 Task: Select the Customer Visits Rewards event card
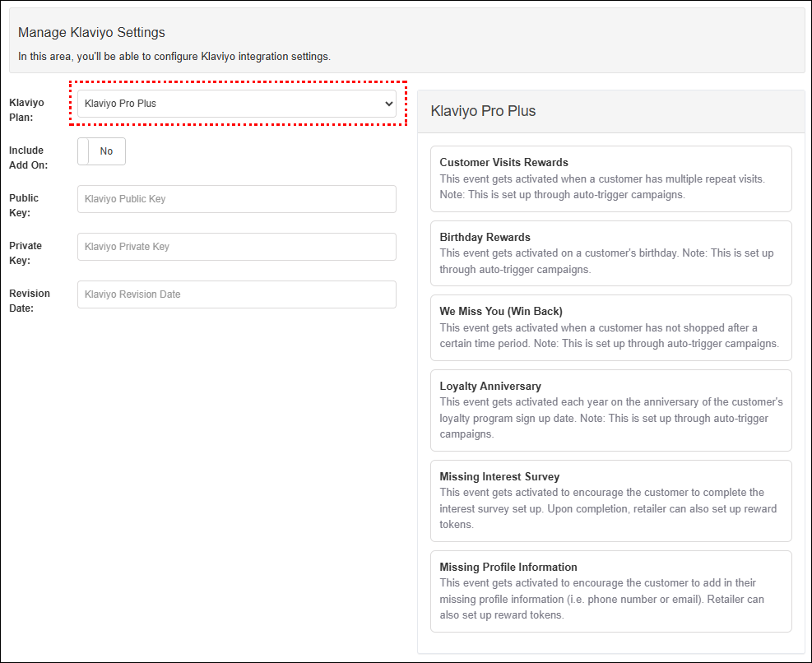tap(610, 178)
